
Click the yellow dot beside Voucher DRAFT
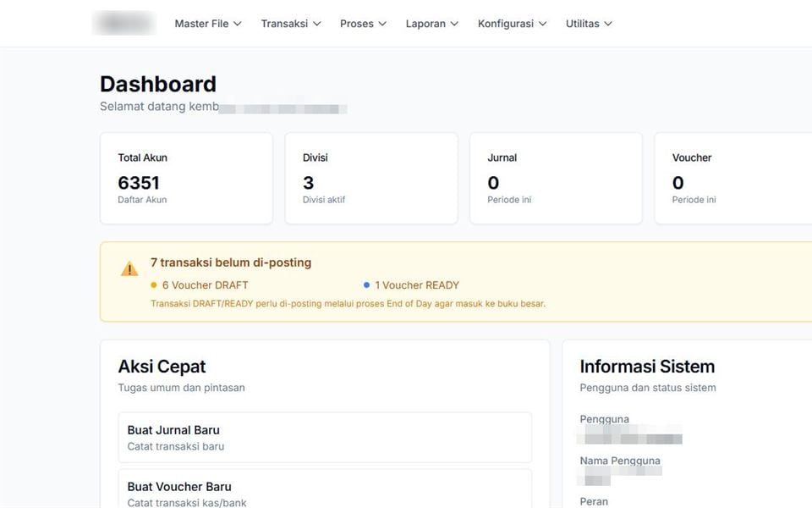click(153, 284)
